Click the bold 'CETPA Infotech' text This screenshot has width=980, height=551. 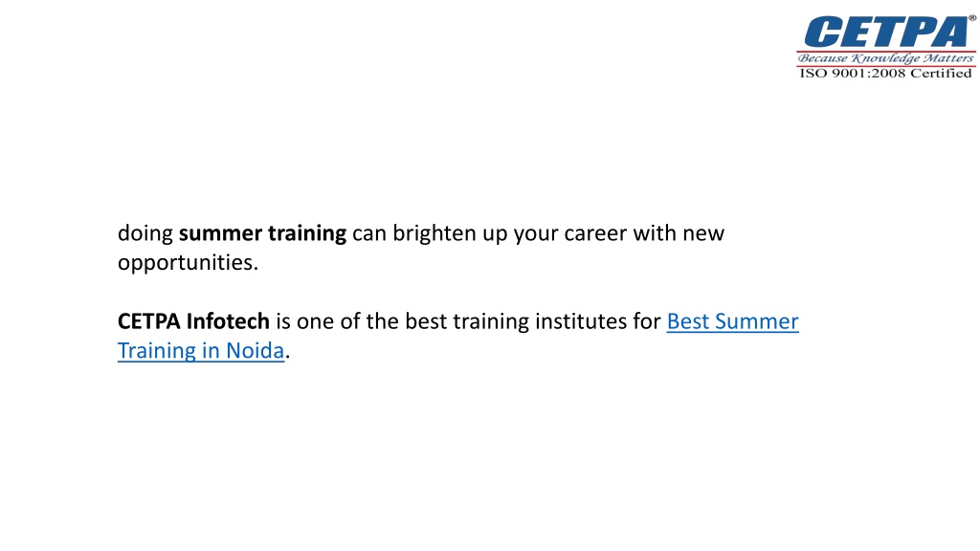click(193, 321)
